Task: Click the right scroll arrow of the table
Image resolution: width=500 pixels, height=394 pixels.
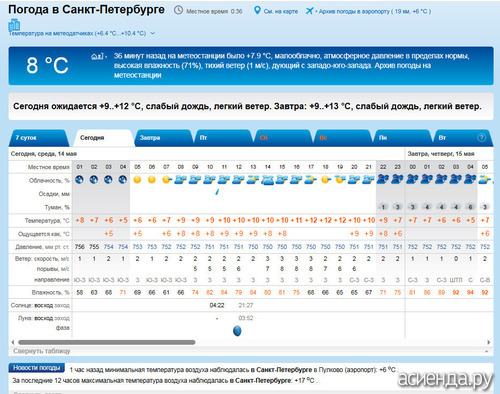Action: click(x=489, y=342)
